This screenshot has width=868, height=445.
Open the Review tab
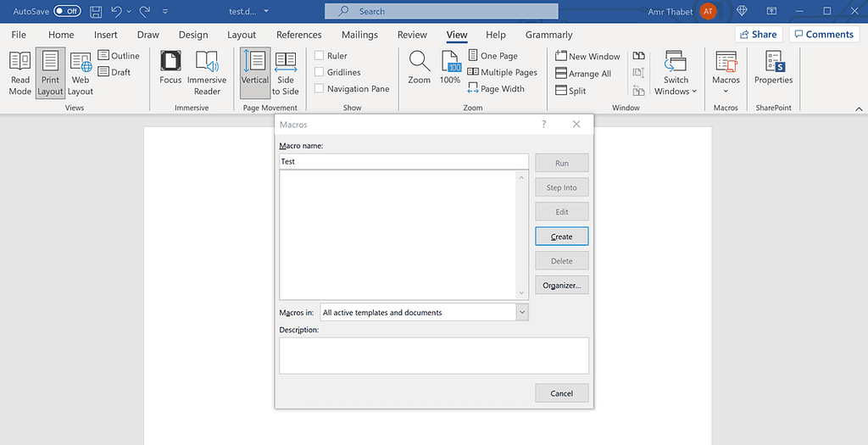click(x=412, y=34)
